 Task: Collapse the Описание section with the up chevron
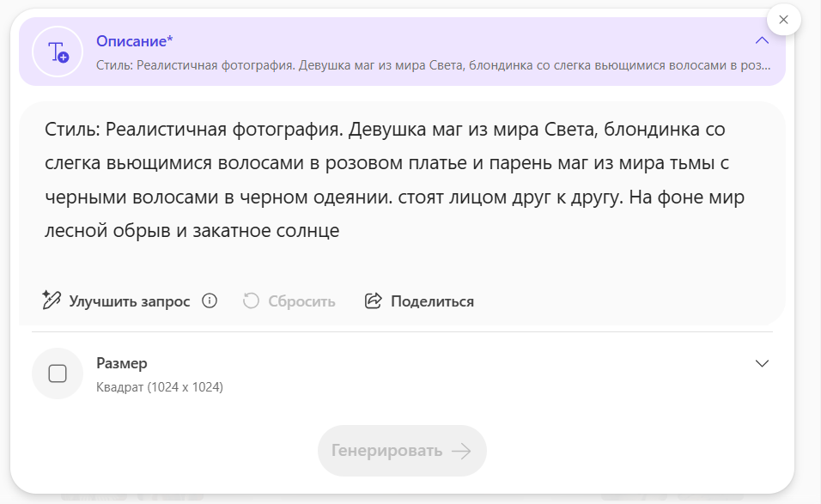761,39
